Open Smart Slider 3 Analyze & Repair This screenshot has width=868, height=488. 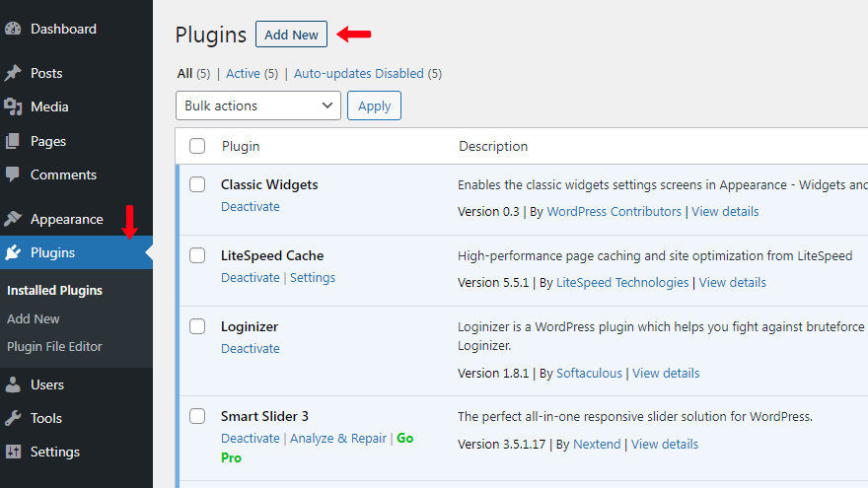pyautogui.click(x=337, y=439)
